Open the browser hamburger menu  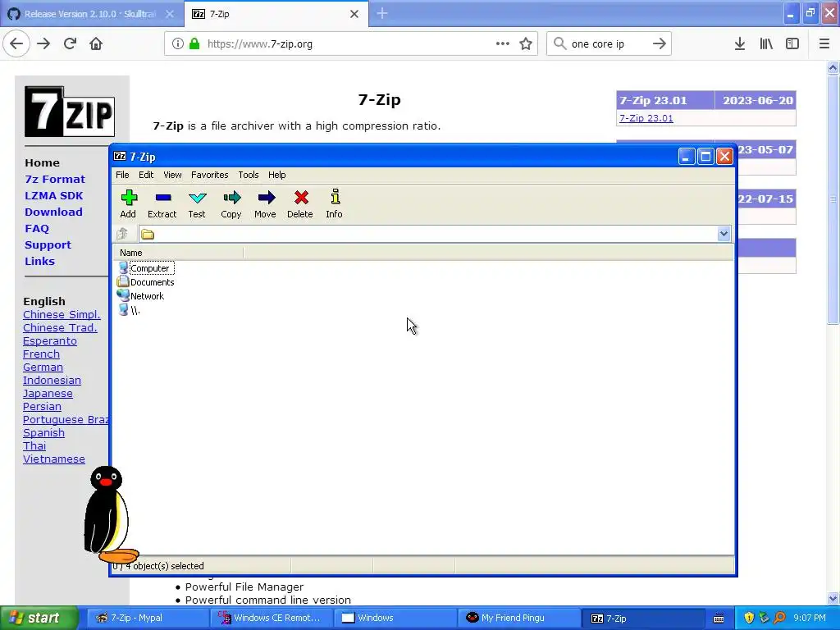[824, 43]
